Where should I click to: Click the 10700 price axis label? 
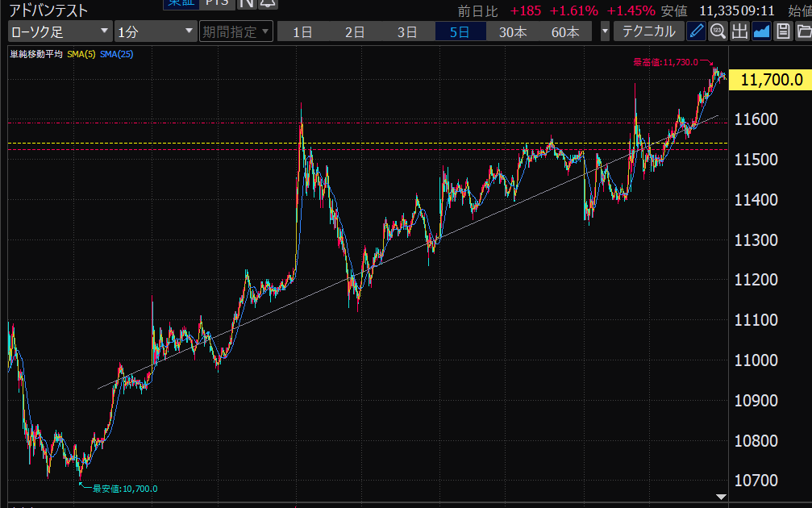coord(756,481)
